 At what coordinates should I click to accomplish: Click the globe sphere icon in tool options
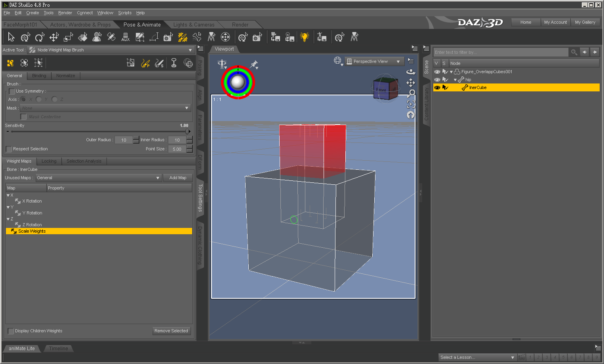pos(188,63)
